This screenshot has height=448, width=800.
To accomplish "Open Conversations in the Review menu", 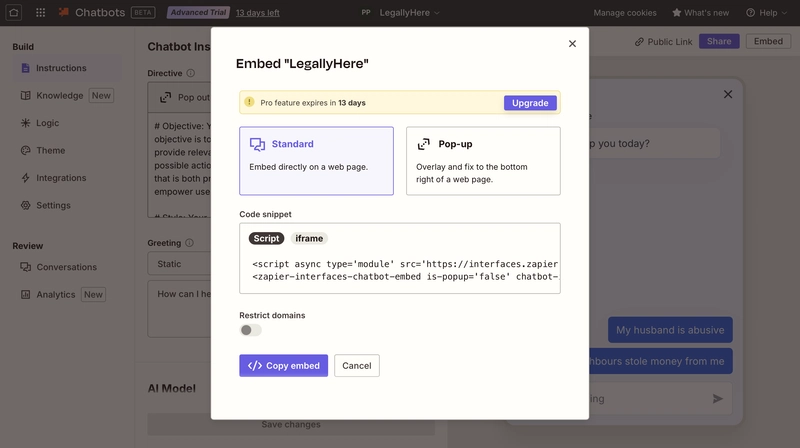I will [x=67, y=267].
